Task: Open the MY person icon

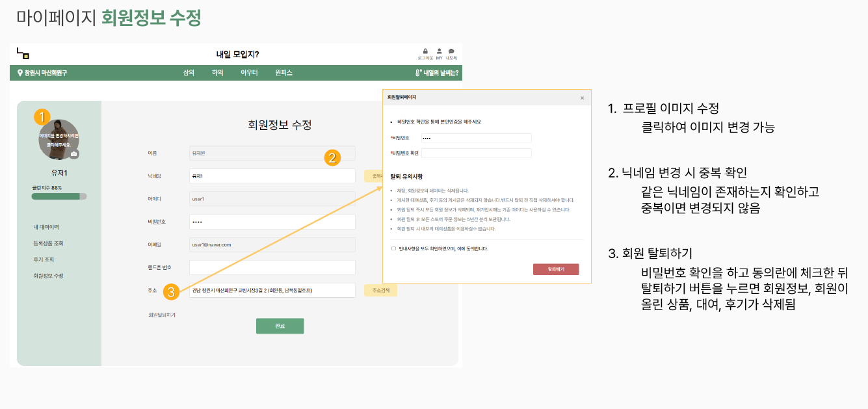Action: 439,51
